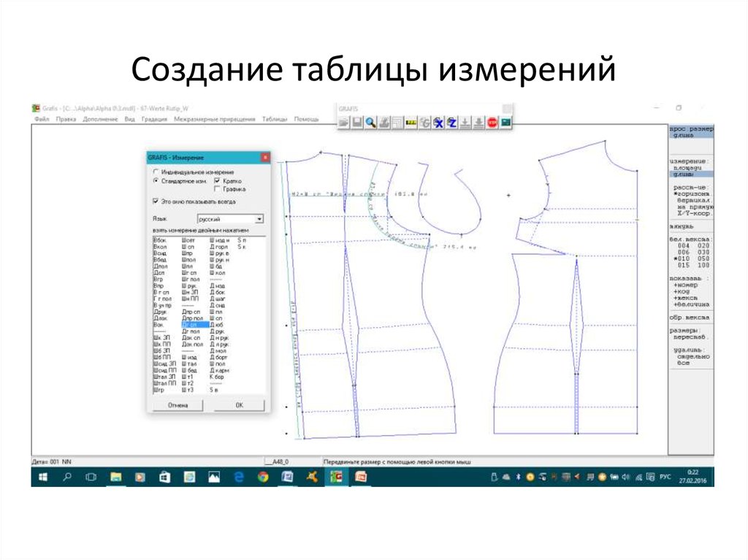The image size is (748, 560).
Task: Click the teal screen icon at toolbar's end
Action: pyautogui.click(x=505, y=120)
